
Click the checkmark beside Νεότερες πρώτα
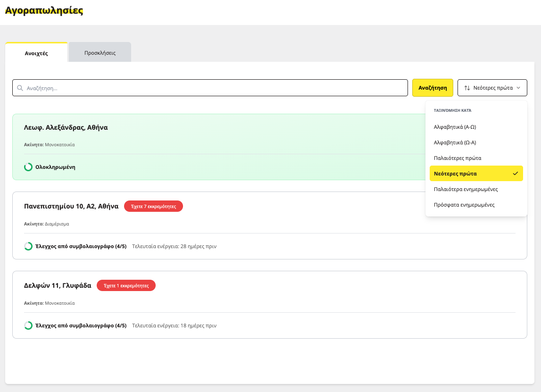(x=516, y=174)
